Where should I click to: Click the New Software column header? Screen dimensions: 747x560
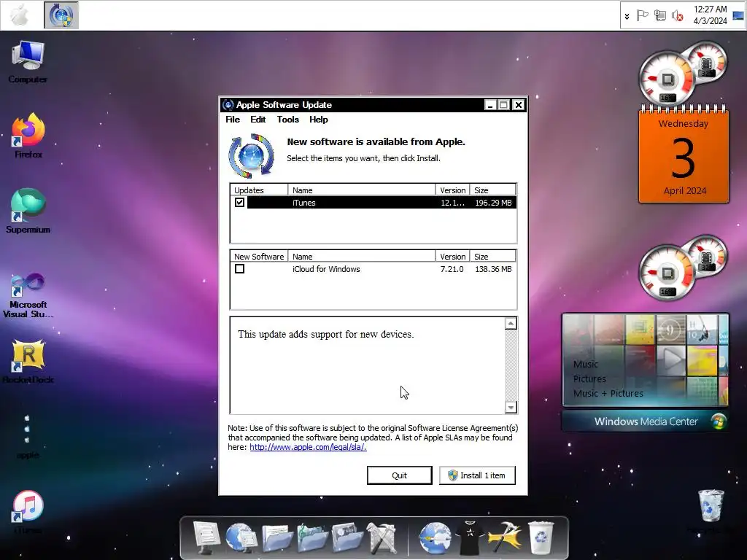click(259, 257)
